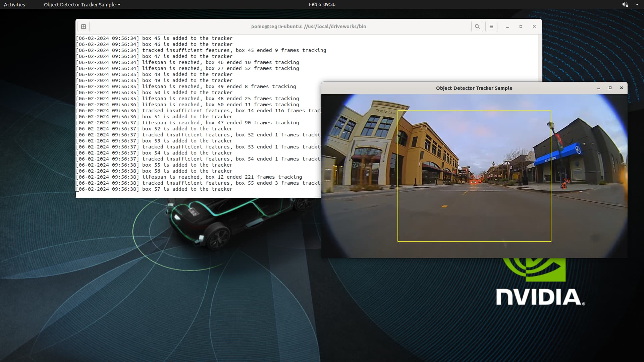Click the tracker window title text
644x362 pixels.
(474, 88)
